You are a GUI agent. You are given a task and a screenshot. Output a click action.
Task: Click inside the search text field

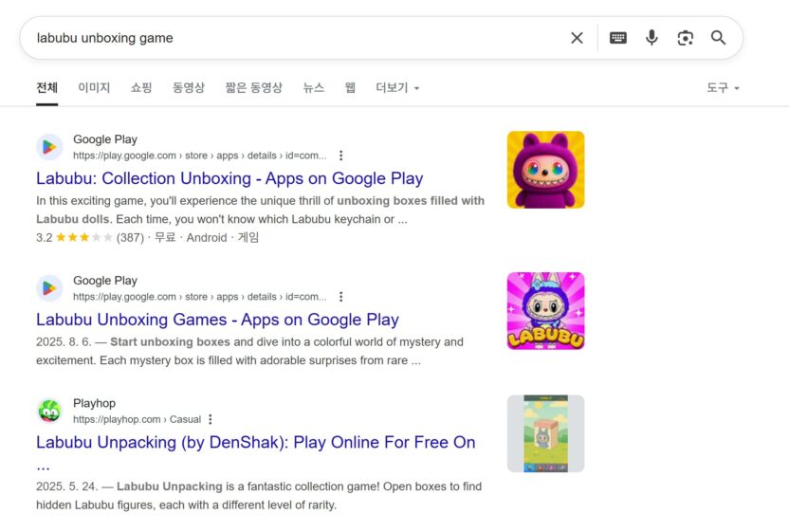[284, 38]
